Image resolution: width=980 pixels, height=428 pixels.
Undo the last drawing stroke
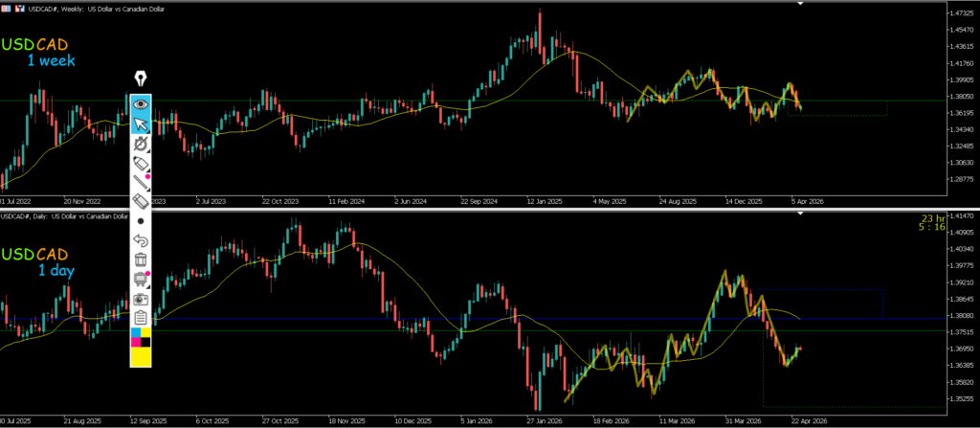click(141, 239)
